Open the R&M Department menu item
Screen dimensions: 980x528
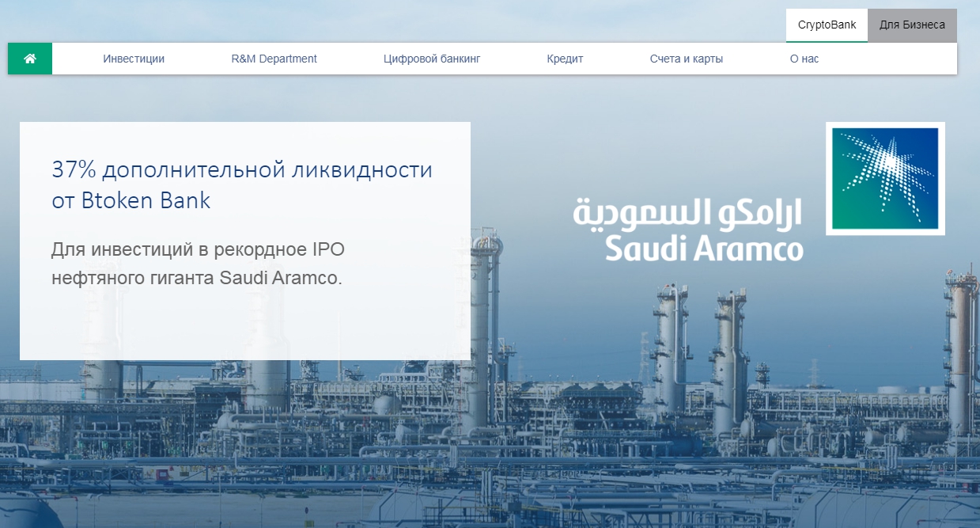(x=274, y=59)
